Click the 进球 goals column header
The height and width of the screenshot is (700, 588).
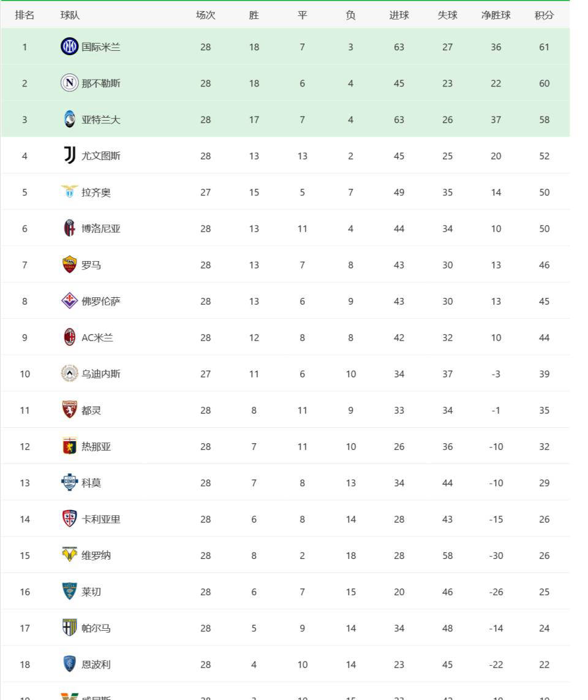pos(399,15)
